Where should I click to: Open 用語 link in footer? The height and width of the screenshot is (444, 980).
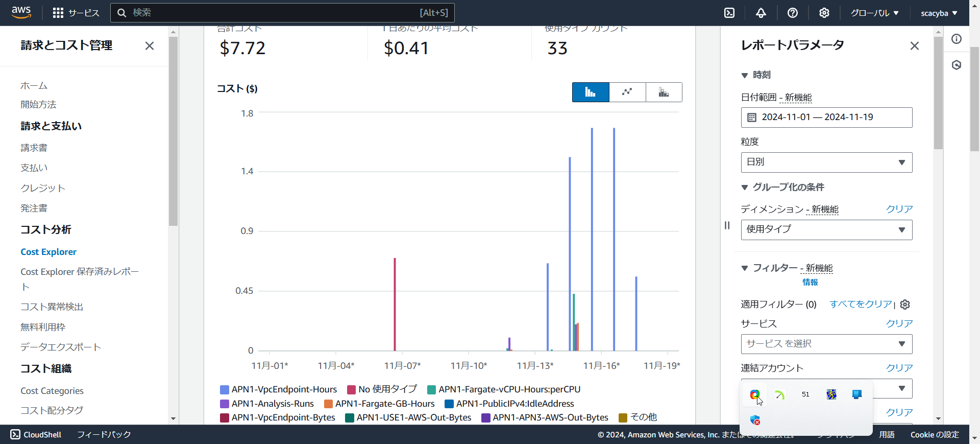tap(887, 434)
